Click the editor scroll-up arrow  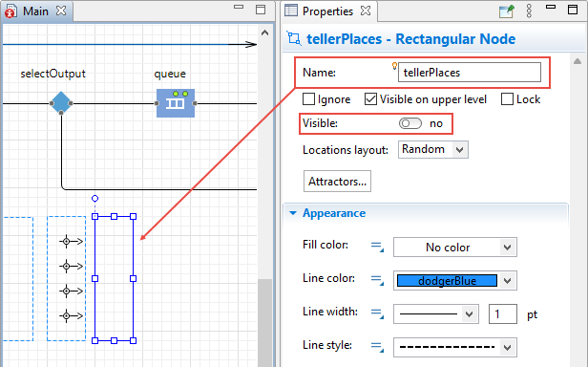(264, 33)
